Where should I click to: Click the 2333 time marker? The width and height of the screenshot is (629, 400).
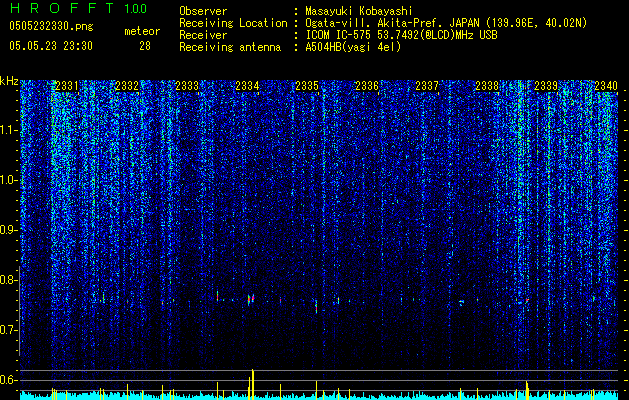tap(187, 86)
